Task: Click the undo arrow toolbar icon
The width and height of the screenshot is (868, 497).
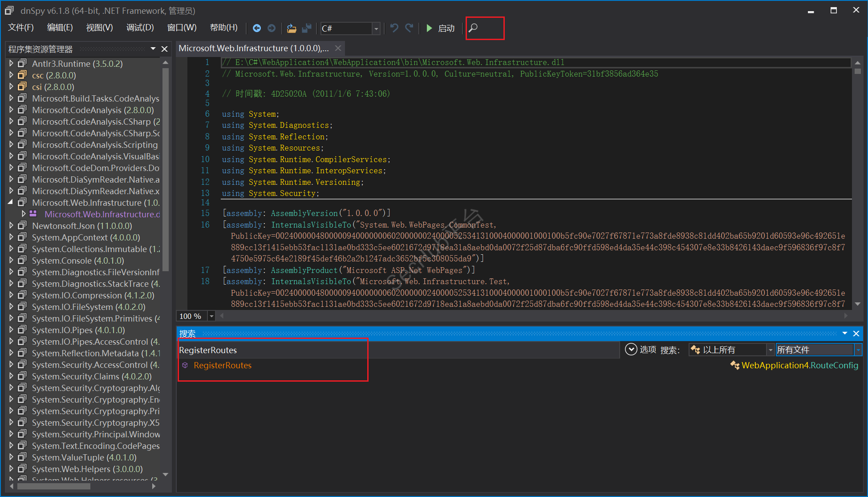Action: pos(394,28)
